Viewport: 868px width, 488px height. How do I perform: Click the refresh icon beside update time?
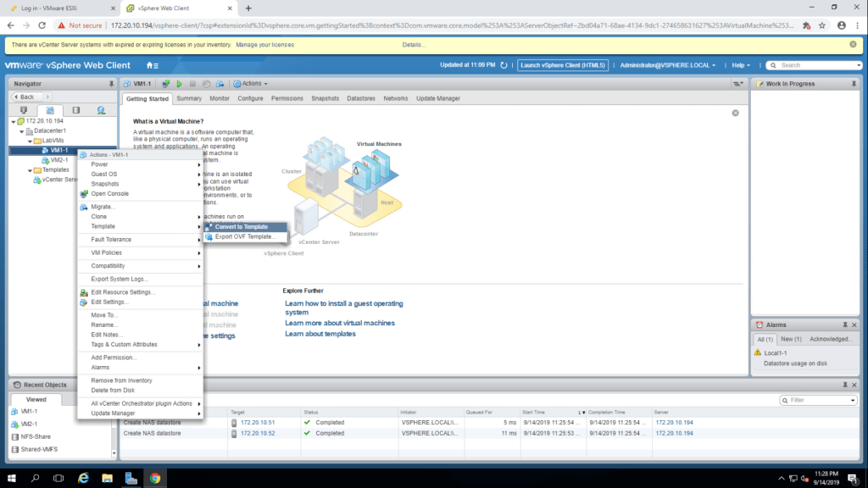coord(504,65)
